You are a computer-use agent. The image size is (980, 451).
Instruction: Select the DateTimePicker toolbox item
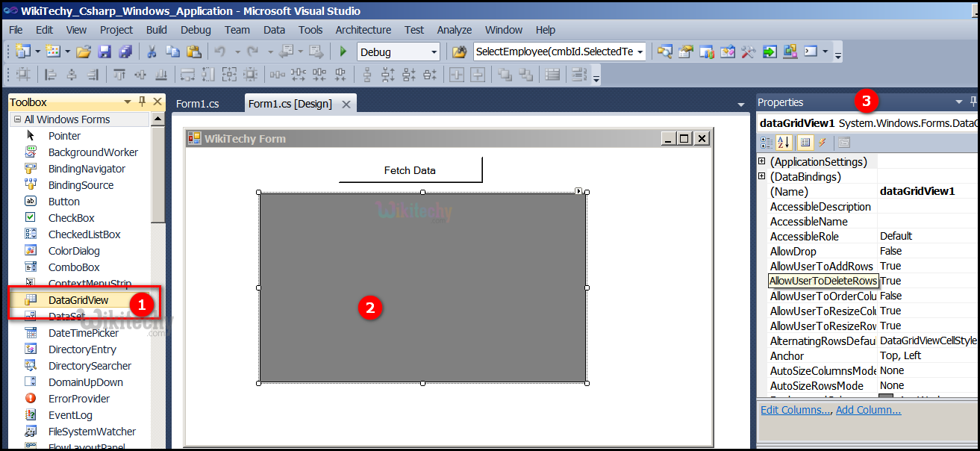pos(83,333)
